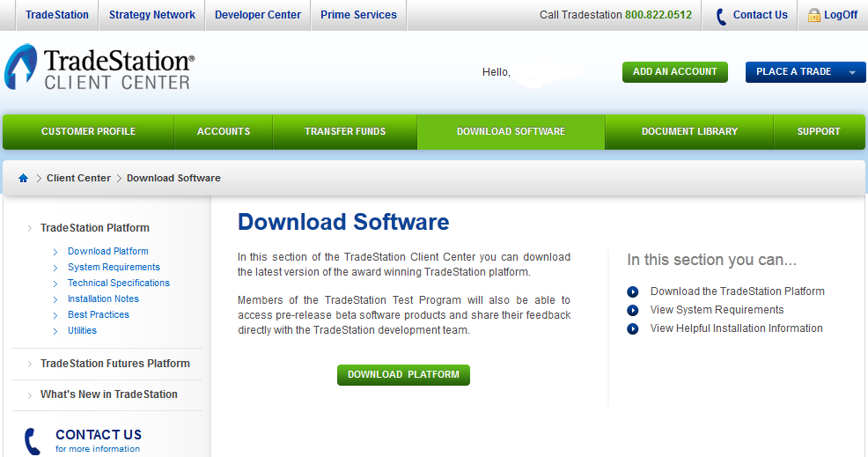Click the Add An Account button

675,72
